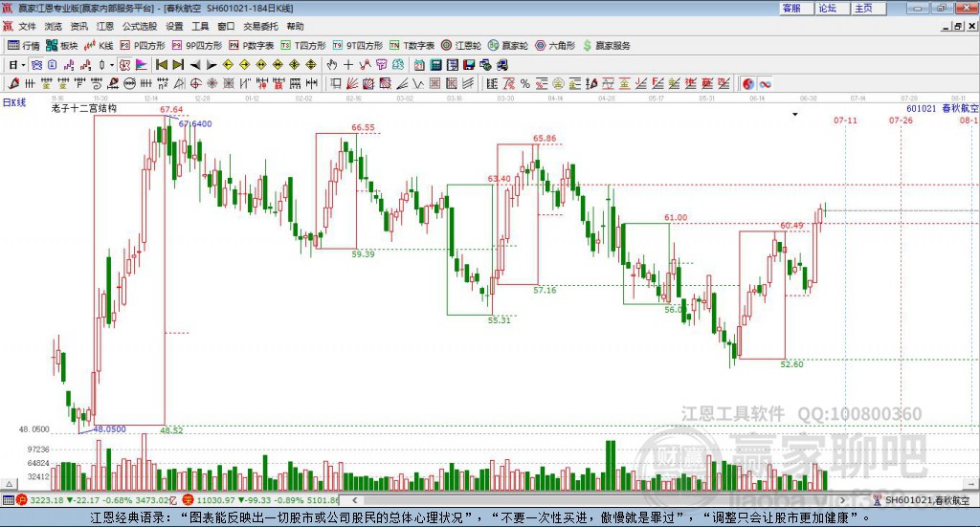The width and height of the screenshot is (980, 527).
Task: Open the 板块 sector view
Action: coord(62,46)
